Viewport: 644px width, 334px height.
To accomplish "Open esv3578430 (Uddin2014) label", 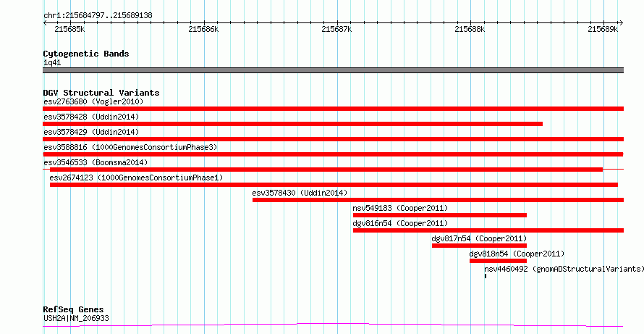I will pyautogui.click(x=300, y=193).
